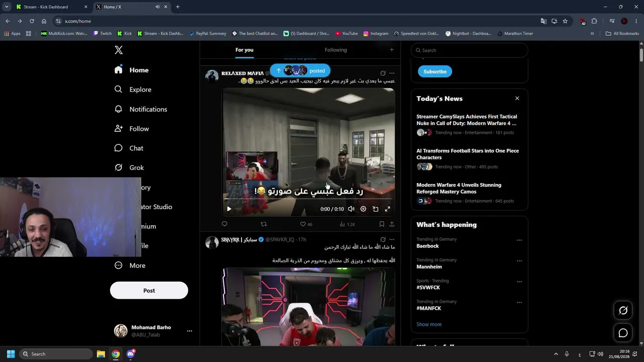Open the CamySlays Tactical Nuke news story
The image size is (644, 362).
(469, 124)
